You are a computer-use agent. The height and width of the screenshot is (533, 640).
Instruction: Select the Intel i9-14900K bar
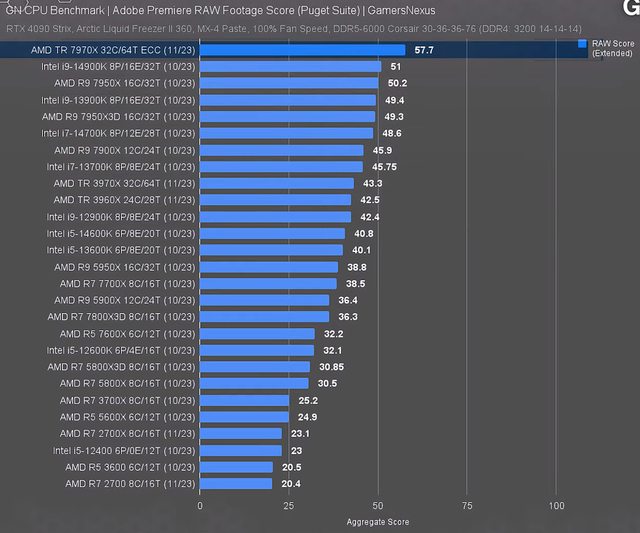[291, 67]
